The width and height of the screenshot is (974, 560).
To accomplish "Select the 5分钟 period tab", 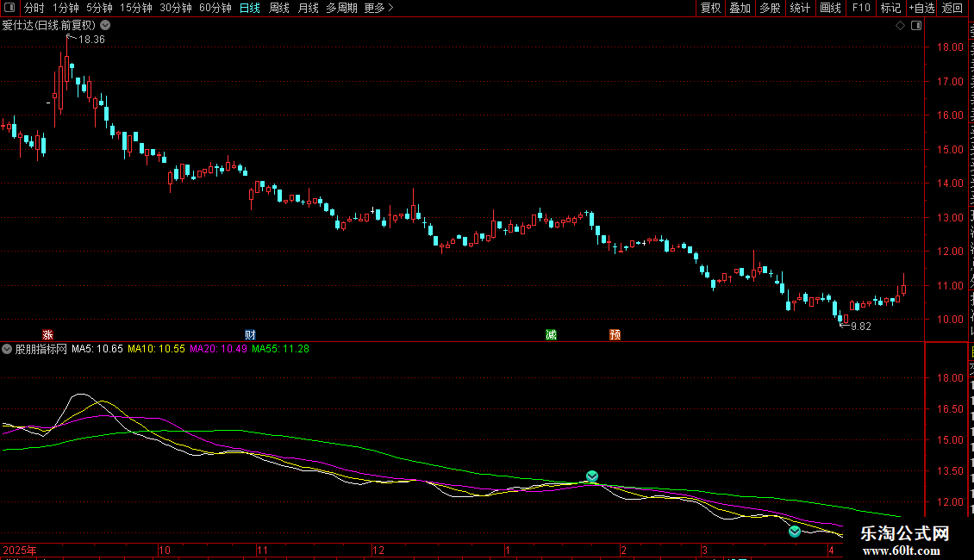I will point(99,8).
